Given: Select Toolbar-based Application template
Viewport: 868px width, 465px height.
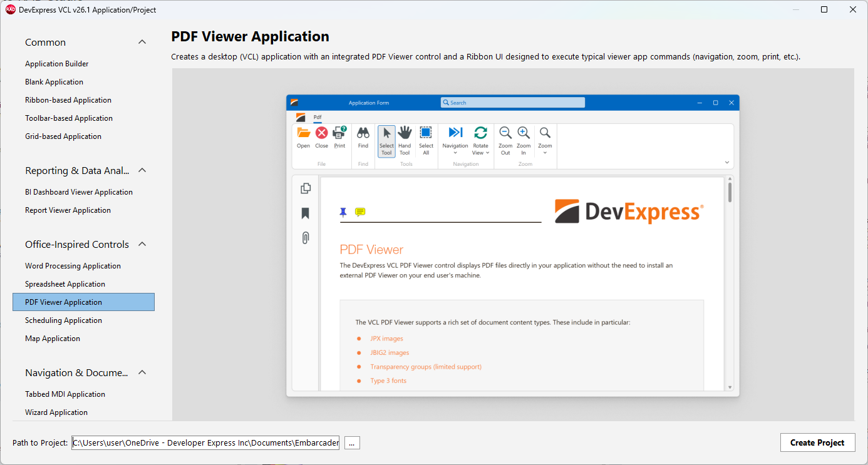Looking at the screenshot, I should [x=83, y=118].
